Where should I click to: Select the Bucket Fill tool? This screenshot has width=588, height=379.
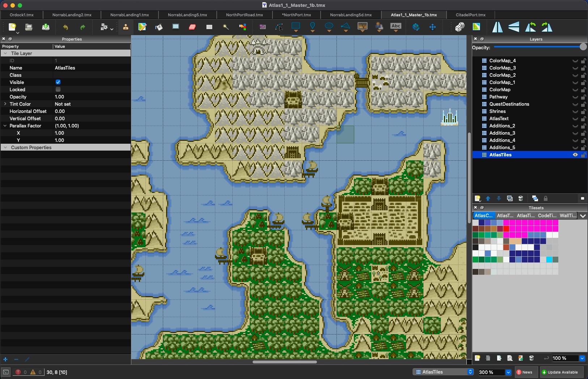[159, 27]
